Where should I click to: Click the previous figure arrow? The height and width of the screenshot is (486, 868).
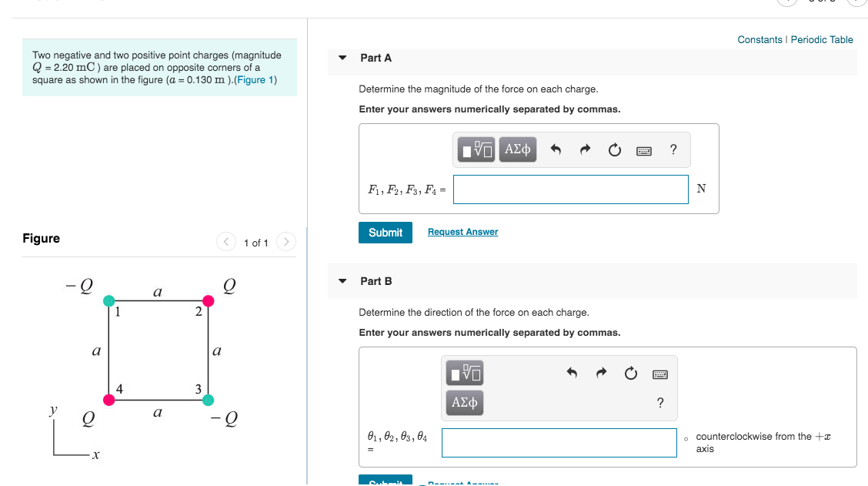click(x=225, y=241)
